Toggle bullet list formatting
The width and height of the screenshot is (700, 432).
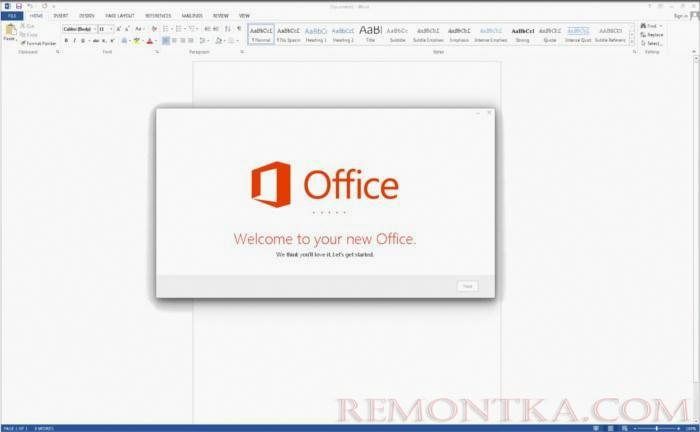click(x=166, y=29)
